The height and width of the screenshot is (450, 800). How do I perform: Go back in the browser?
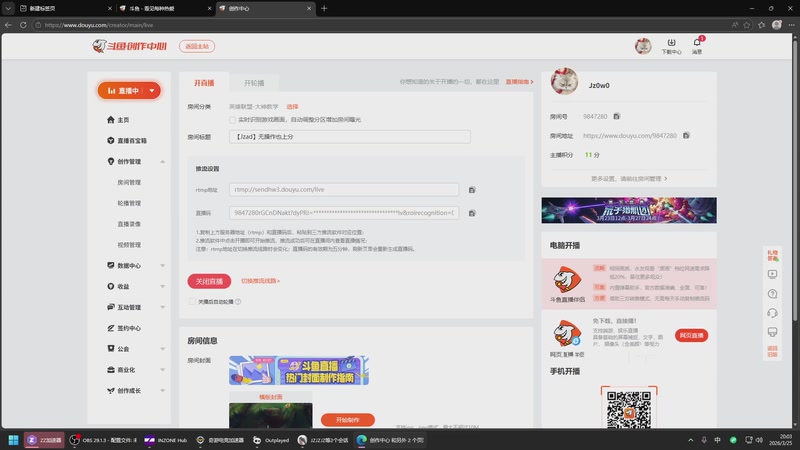click(x=8, y=24)
